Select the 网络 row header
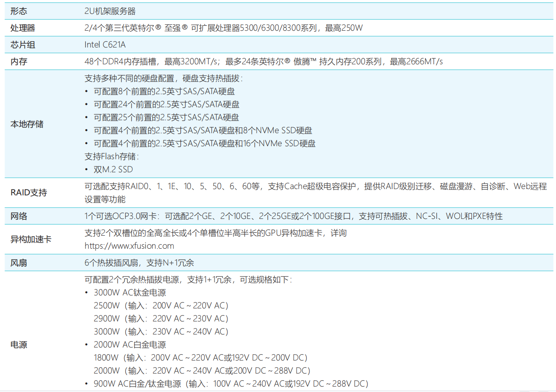 point(19,216)
